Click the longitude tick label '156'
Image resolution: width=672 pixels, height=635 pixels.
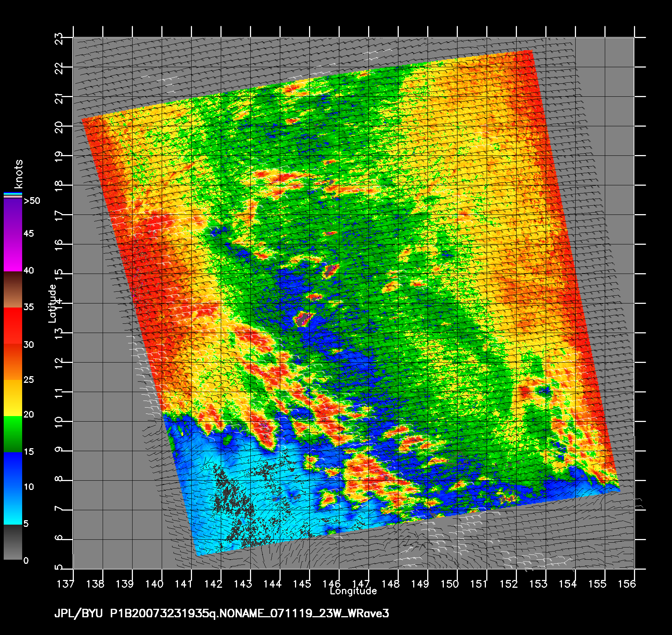pyautogui.click(x=627, y=584)
